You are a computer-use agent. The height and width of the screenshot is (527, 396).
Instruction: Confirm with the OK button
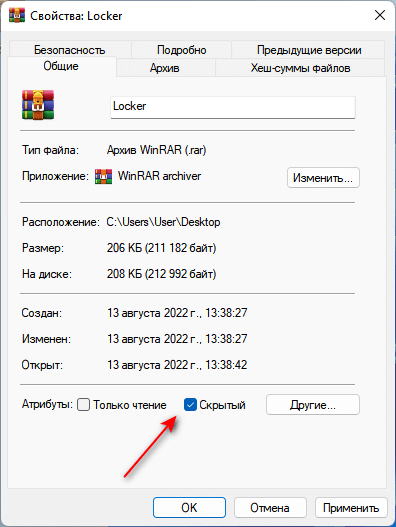click(189, 508)
